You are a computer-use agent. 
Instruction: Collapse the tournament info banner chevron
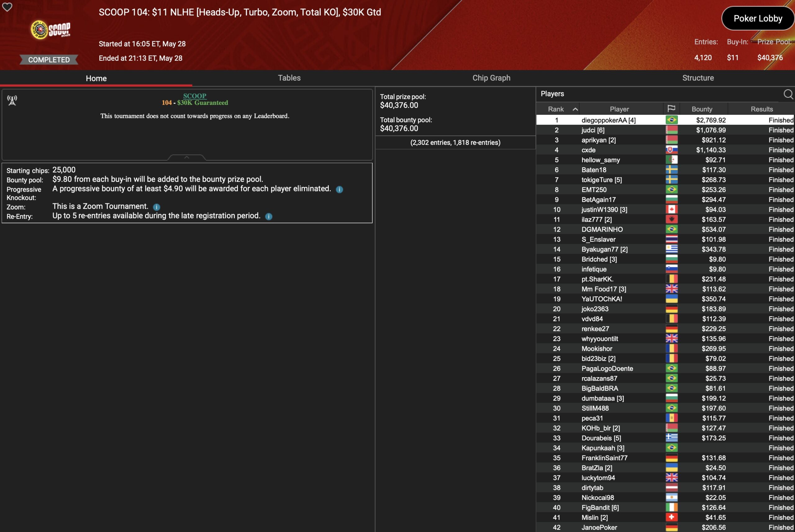186,158
